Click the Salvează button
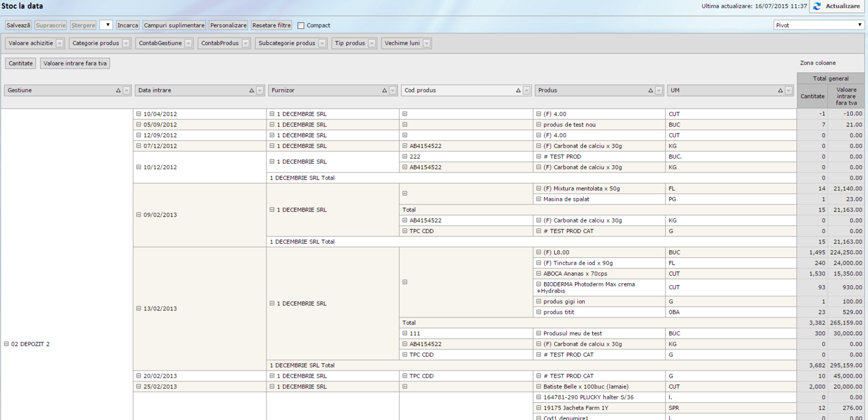This screenshot has width=868, height=420. click(18, 26)
